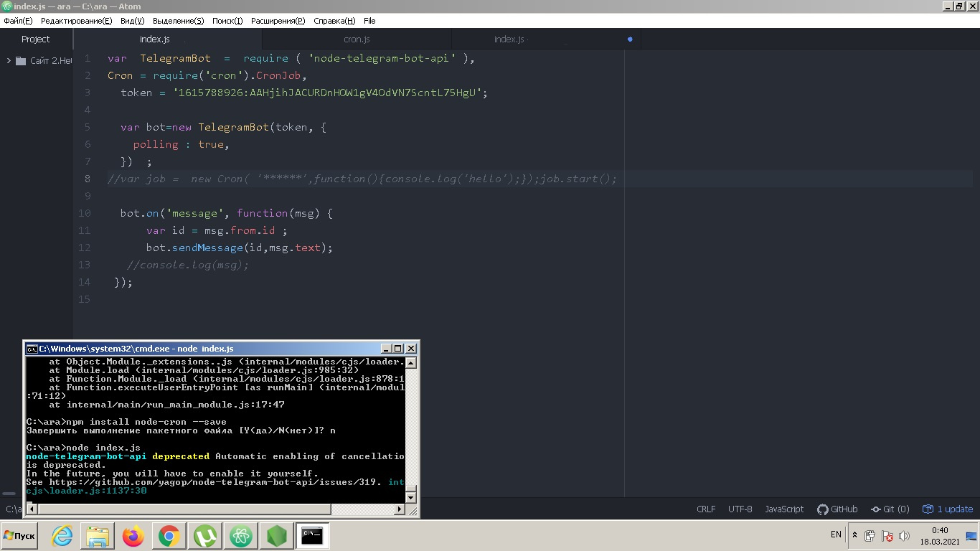Launch Firefox from the taskbar
Screen dimensions: 980x551
133,536
